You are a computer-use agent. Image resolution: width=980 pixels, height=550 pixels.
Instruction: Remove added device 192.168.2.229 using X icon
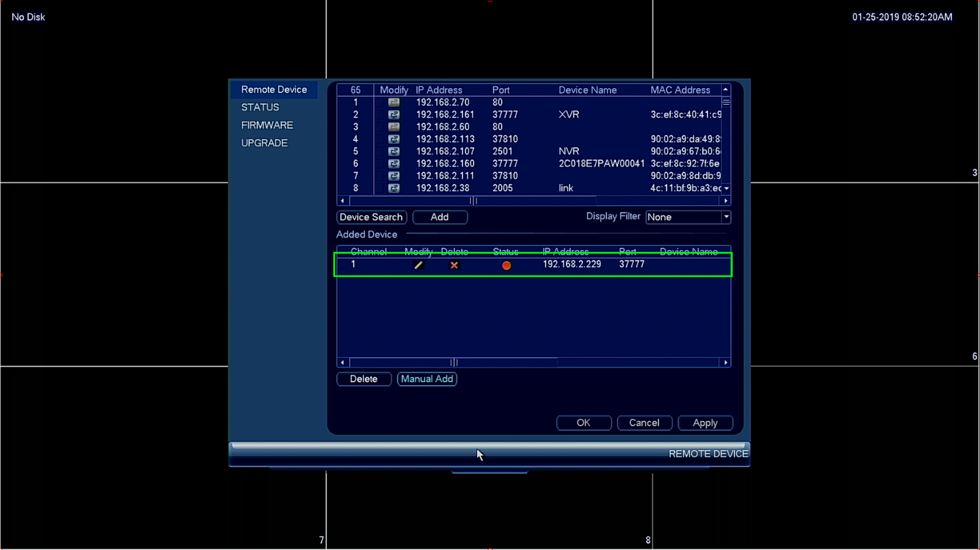(x=454, y=265)
